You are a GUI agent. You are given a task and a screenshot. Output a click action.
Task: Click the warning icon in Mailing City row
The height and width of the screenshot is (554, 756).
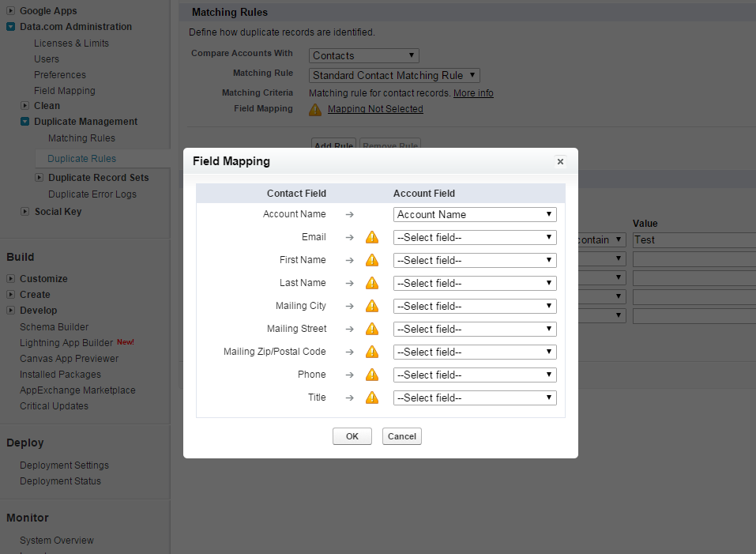371,306
